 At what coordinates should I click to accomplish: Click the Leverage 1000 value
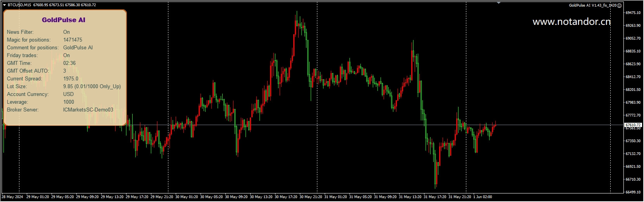[x=69, y=102]
